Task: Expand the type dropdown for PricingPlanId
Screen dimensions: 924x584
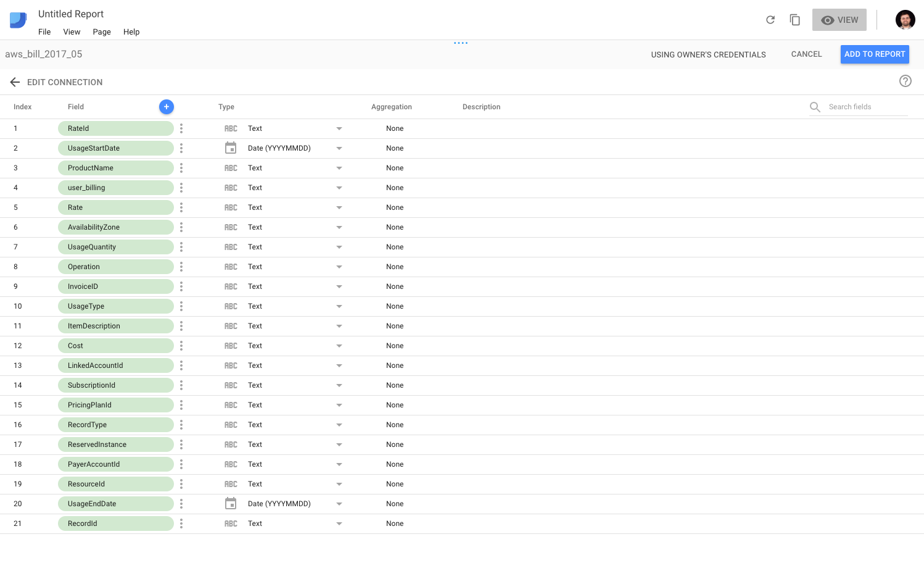Action: 339,405
